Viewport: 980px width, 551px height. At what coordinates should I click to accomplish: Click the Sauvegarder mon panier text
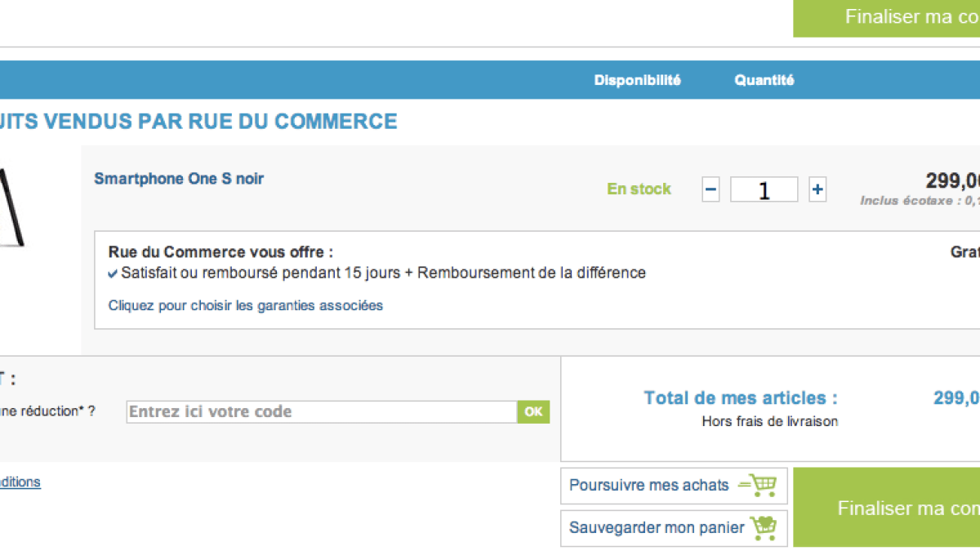(657, 527)
